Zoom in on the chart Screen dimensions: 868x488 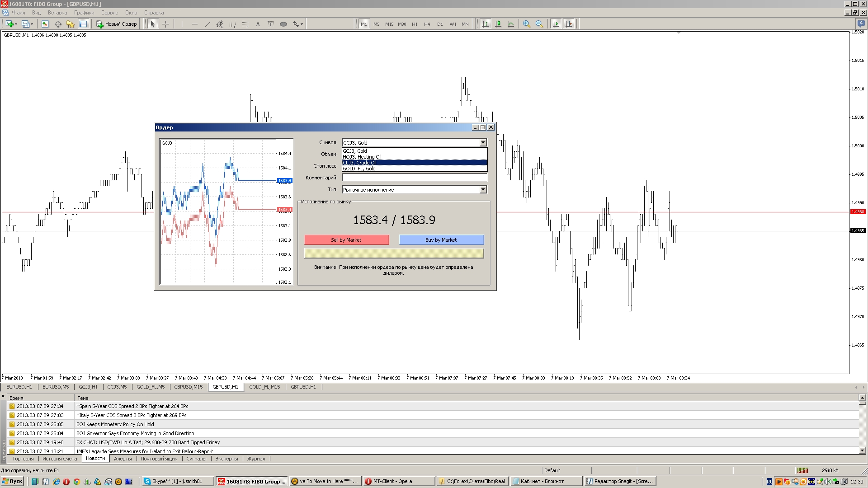[x=526, y=24]
